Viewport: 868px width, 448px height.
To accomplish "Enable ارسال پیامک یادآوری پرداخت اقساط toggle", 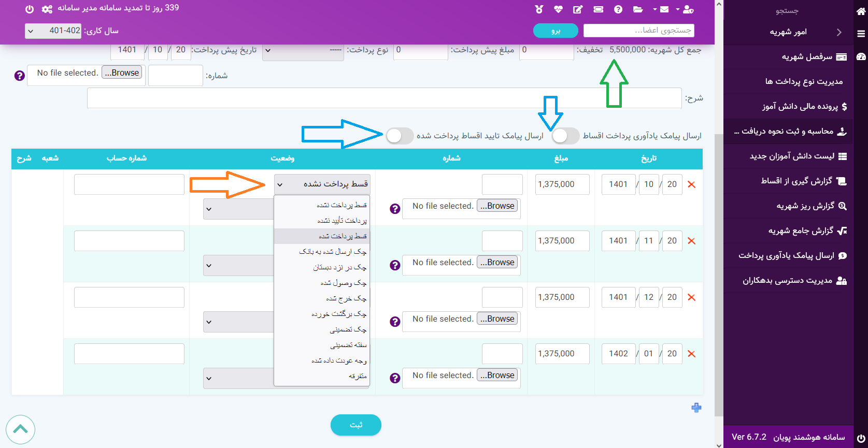I will (x=565, y=136).
